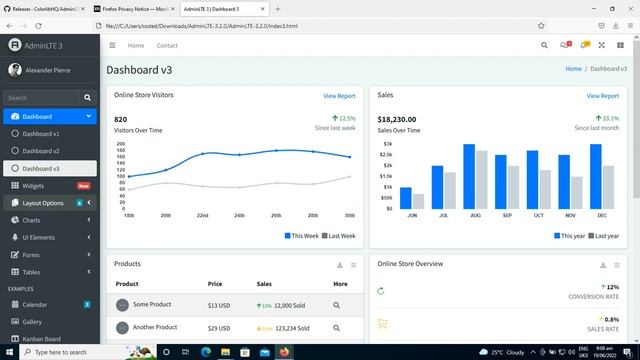The height and width of the screenshot is (360, 640).
Task: Open Windows notification center icon
Action: pos(628,352)
